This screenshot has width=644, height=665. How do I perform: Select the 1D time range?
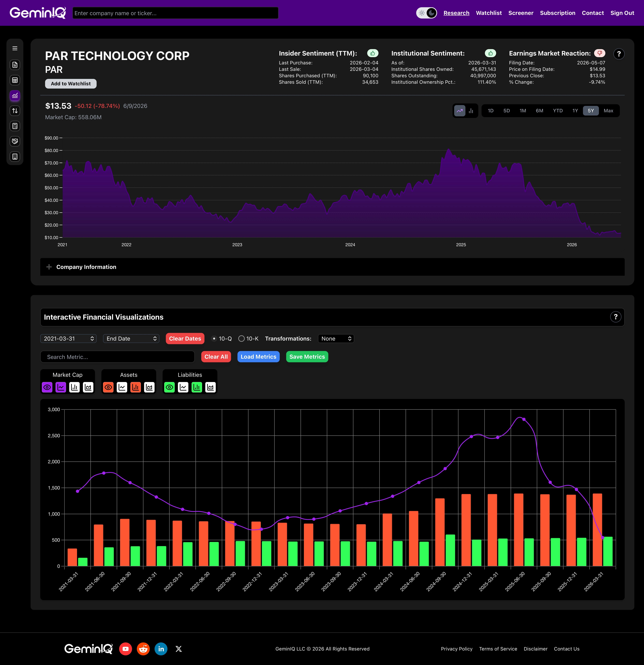tap(491, 111)
